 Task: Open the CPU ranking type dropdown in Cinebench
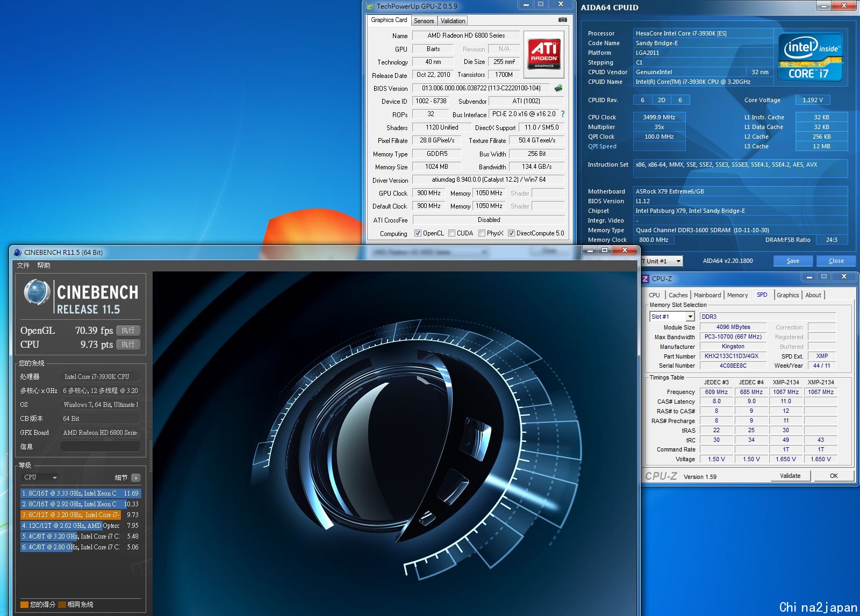40,477
